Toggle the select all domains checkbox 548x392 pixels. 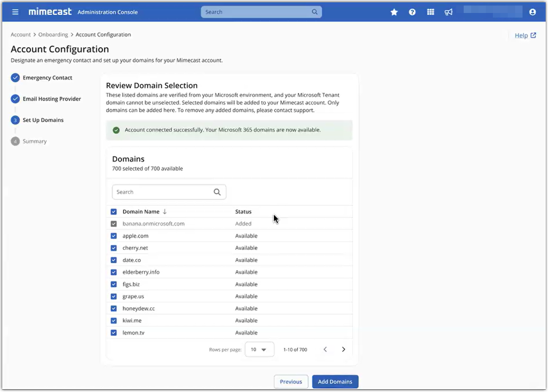114,212
